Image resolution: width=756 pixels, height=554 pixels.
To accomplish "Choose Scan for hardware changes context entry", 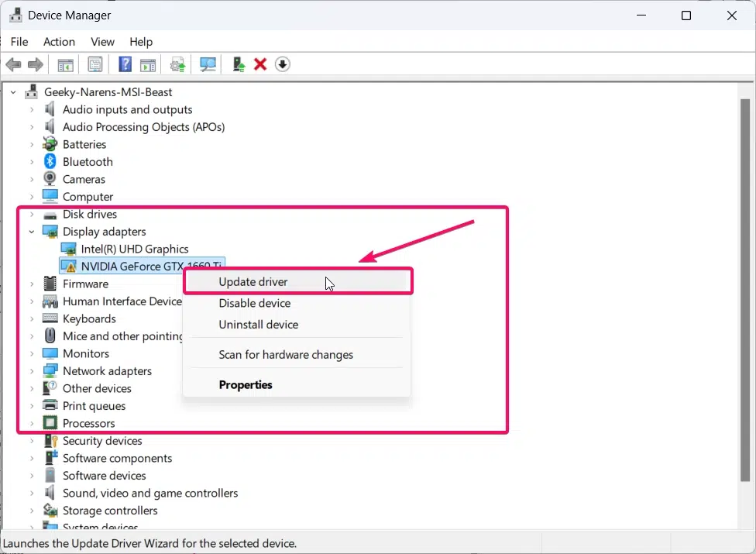I will (x=298, y=355).
